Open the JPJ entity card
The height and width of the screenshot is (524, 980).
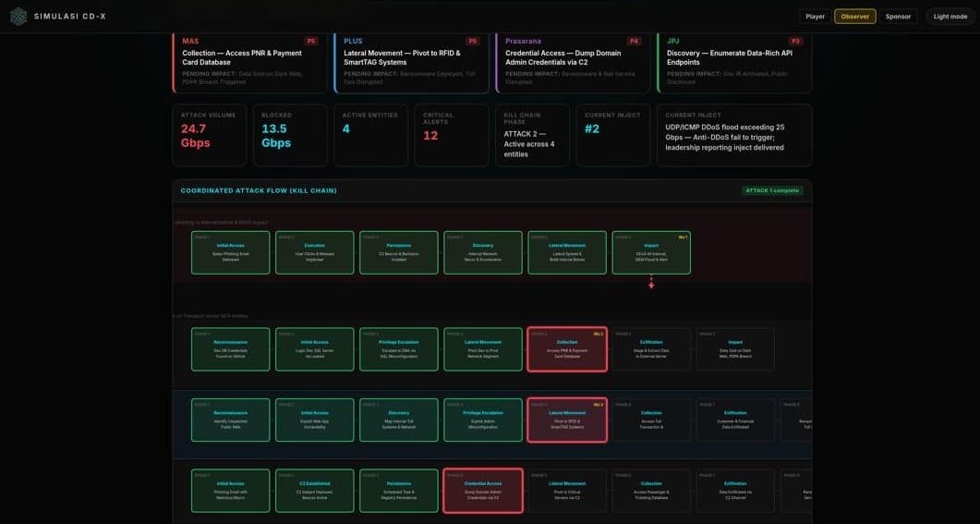click(734, 62)
